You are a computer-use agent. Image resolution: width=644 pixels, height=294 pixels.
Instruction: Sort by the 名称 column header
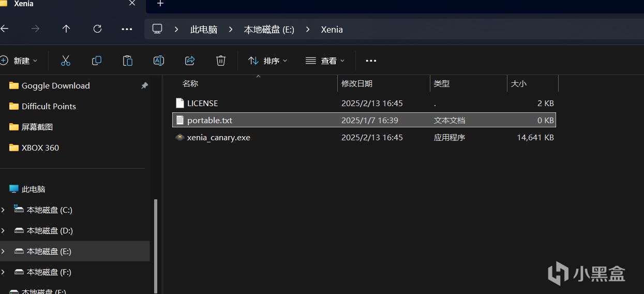pyautogui.click(x=190, y=83)
